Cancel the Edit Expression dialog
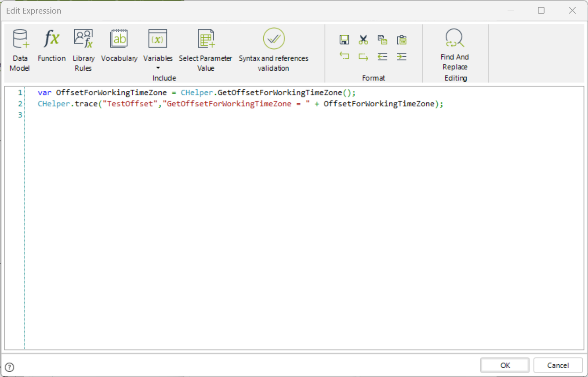The height and width of the screenshot is (377, 588). (558, 365)
